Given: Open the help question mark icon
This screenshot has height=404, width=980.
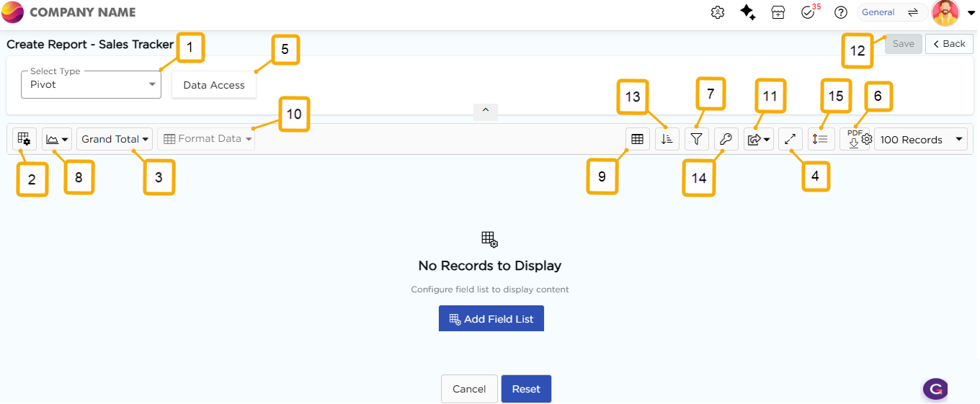Looking at the screenshot, I should (840, 12).
